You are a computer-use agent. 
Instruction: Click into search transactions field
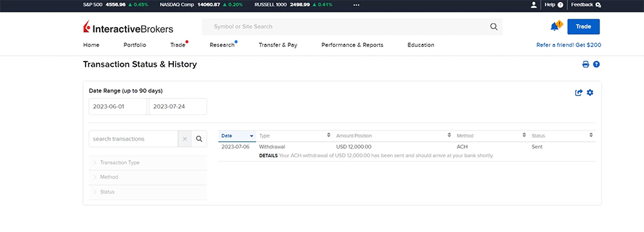[x=133, y=139]
